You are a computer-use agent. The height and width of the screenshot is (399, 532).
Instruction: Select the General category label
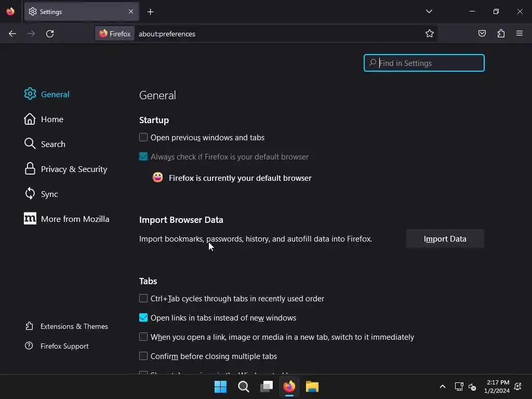coord(55,95)
